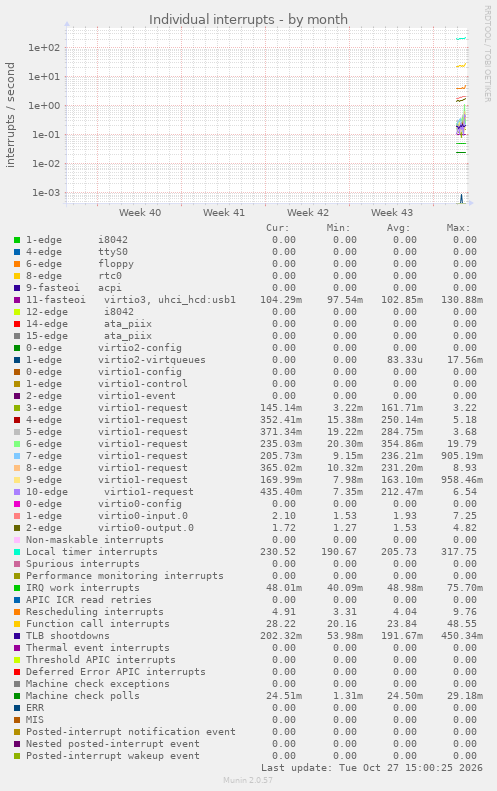The width and height of the screenshot is (497, 791).
Task: Click Deferred Error APIC interrupts label
Action: point(116,672)
